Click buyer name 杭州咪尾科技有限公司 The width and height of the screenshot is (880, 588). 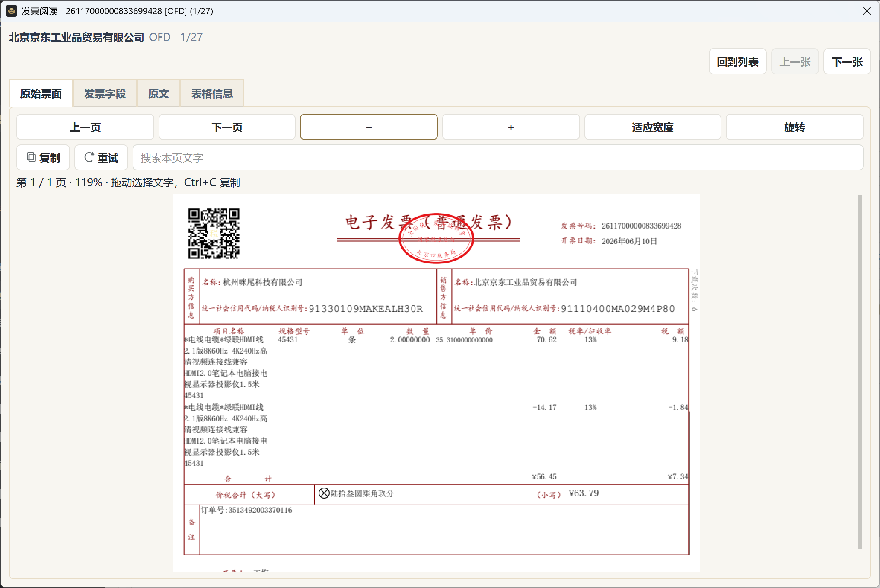pos(262,282)
